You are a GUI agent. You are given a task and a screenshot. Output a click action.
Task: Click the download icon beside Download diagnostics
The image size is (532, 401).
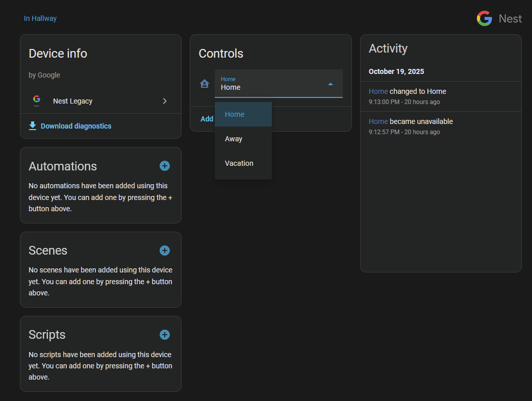point(33,126)
